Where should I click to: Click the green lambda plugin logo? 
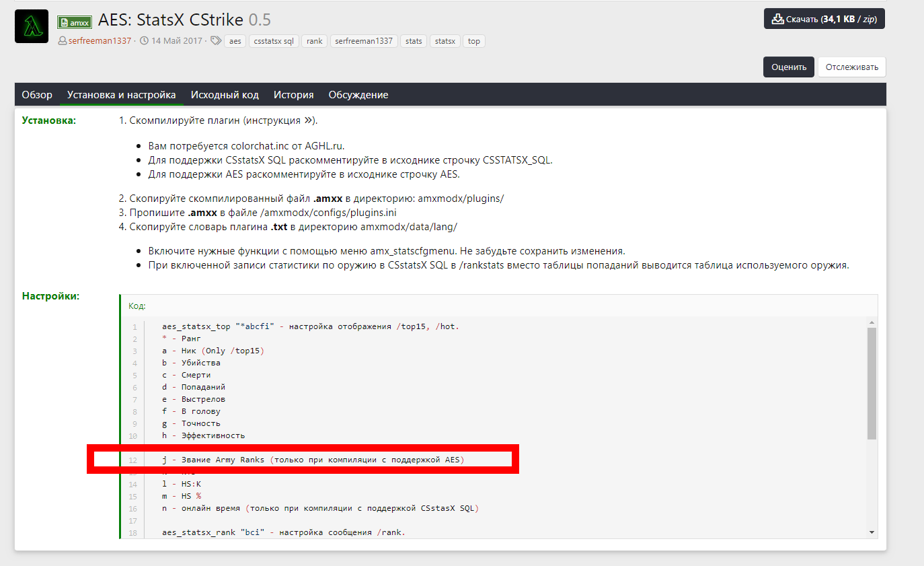[x=32, y=26]
